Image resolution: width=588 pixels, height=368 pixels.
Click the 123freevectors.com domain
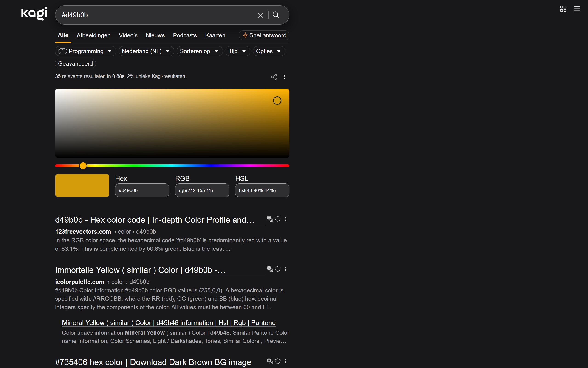pyautogui.click(x=83, y=231)
